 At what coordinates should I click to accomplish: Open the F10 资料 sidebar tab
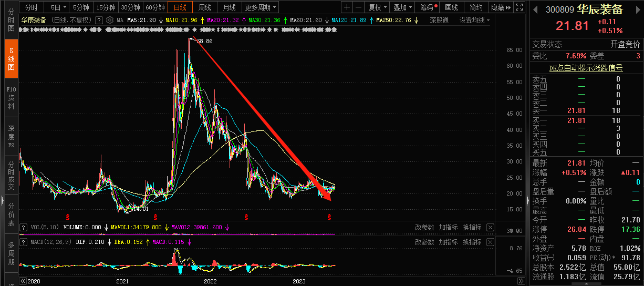coord(11,98)
